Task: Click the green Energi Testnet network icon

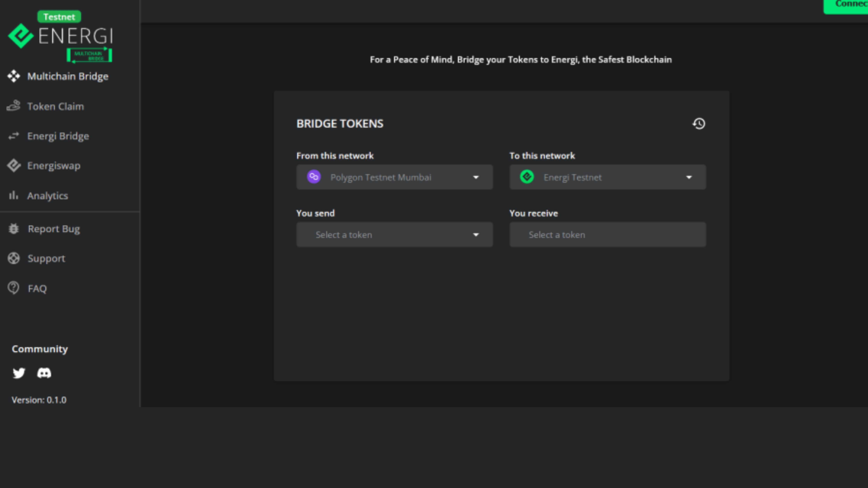Action: click(527, 177)
